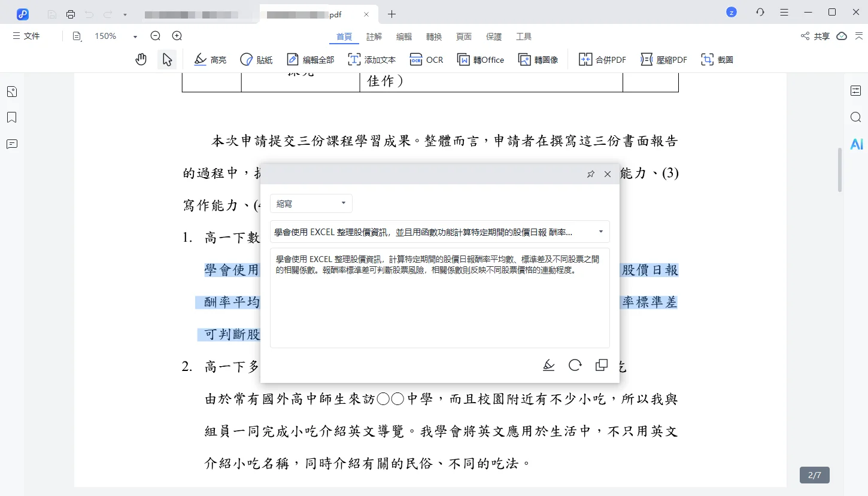Pin the AI result popup window
The height and width of the screenshot is (496, 868).
(x=591, y=174)
